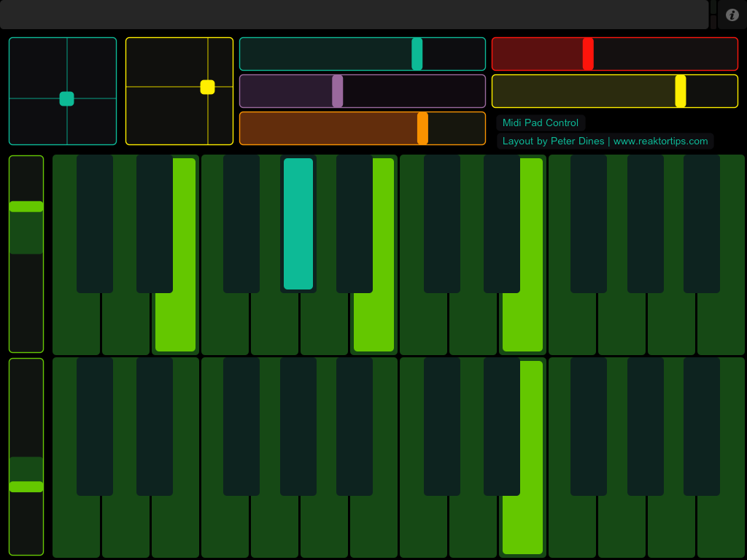
Task: Click the orange horizontal slider handle
Action: pos(422,128)
